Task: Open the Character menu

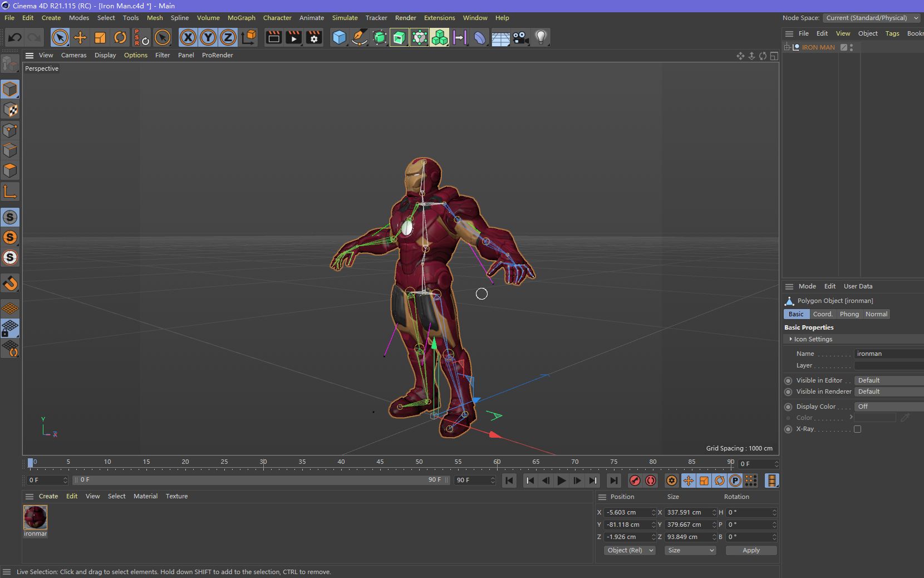Action: [277, 18]
